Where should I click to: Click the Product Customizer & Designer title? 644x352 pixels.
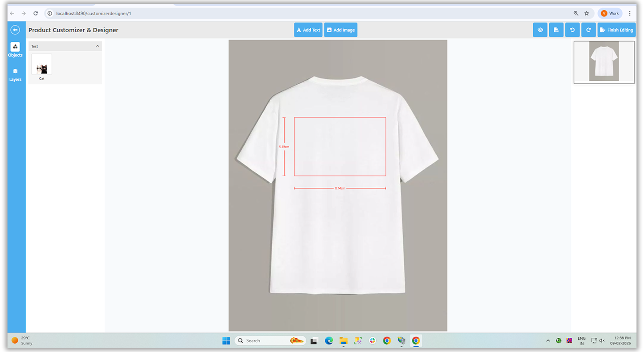[x=74, y=30]
